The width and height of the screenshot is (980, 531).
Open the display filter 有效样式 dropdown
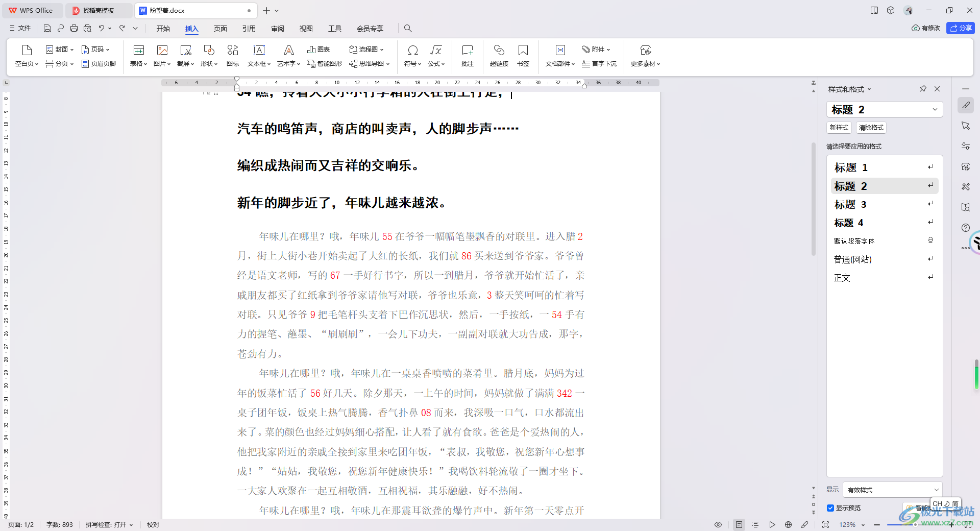click(x=893, y=490)
